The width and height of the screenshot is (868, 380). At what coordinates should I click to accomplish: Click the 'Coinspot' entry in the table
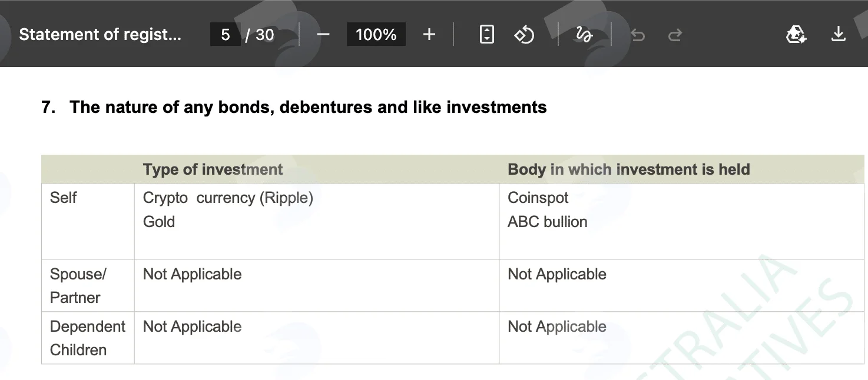(538, 198)
